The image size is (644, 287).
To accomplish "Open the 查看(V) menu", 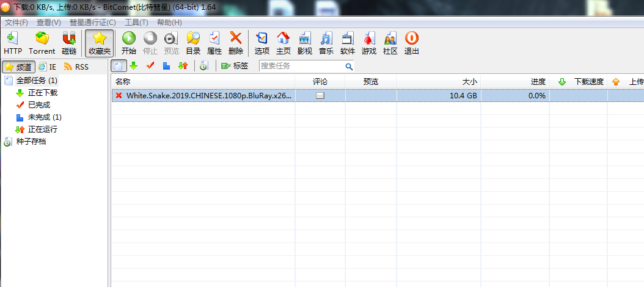I will tap(48, 23).
